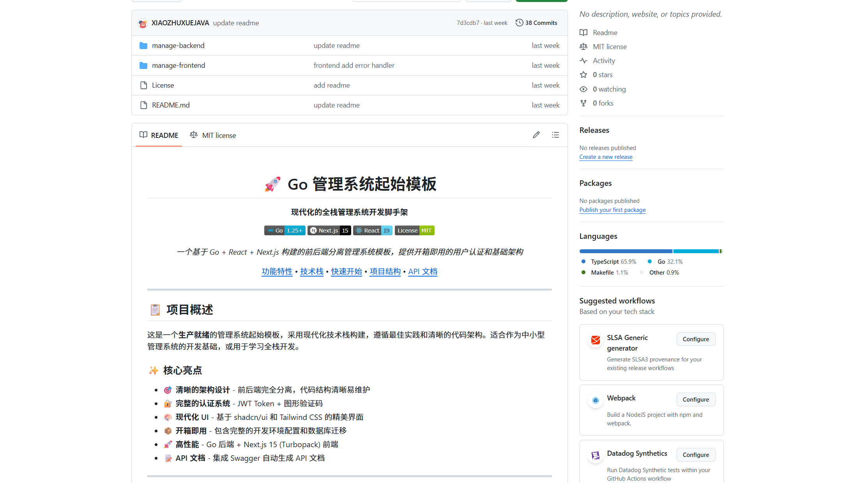The width and height of the screenshot is (868, 483).
Task: Select the README tab
Action: pos(159,135)
